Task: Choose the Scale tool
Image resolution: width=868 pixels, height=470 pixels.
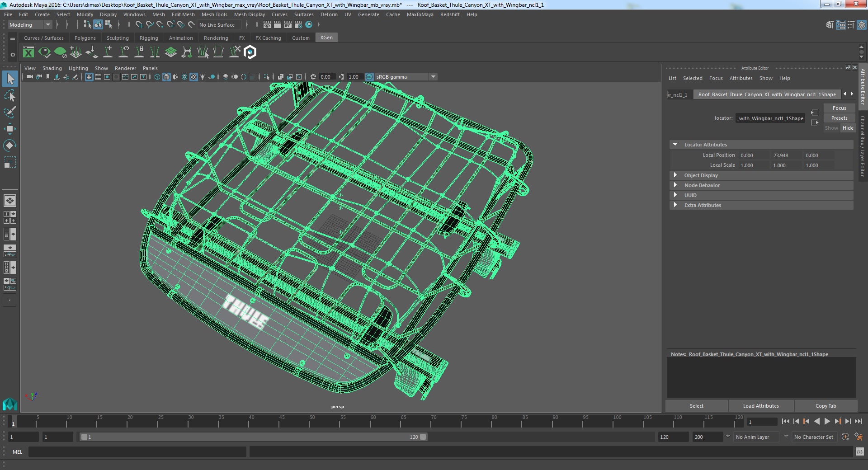Action: click(10, 162)
